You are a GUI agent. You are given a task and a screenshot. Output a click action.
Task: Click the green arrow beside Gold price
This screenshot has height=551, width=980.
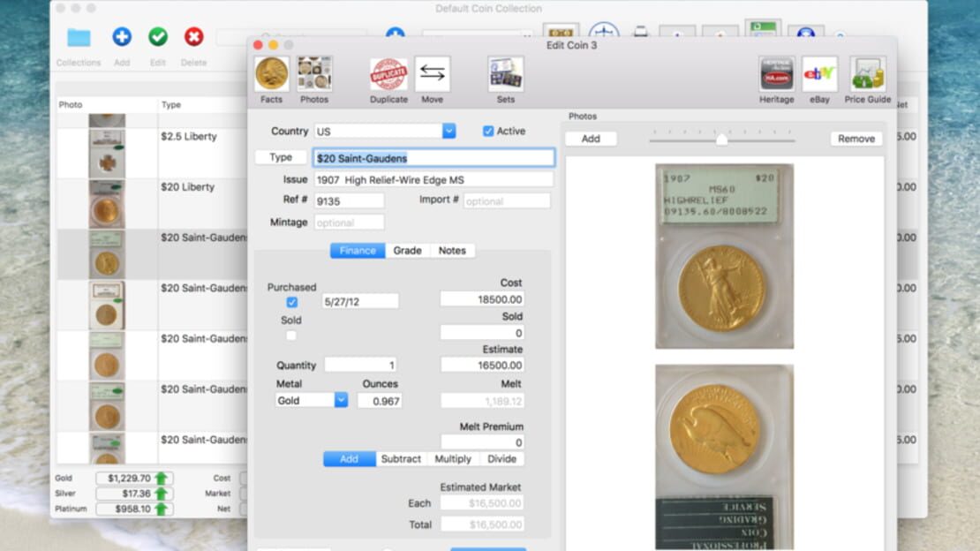pos(162,479)
